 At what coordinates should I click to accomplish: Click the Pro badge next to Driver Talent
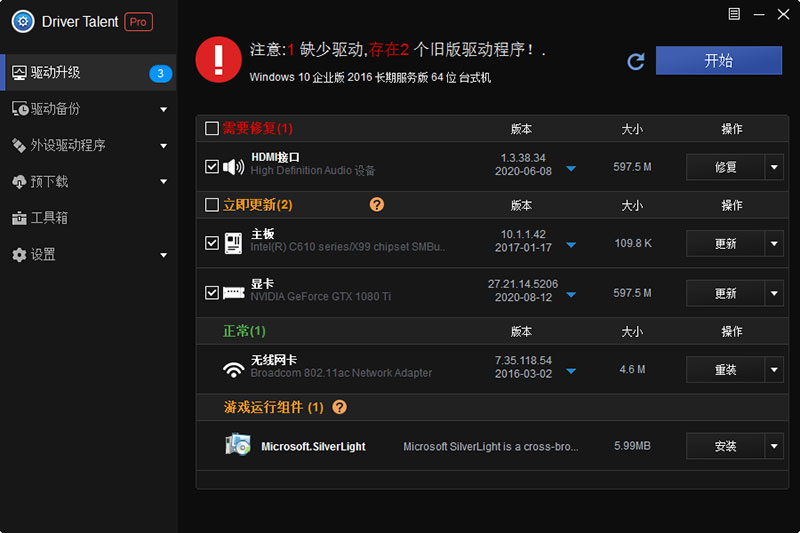pyautogui.click(x=139, y=21)
